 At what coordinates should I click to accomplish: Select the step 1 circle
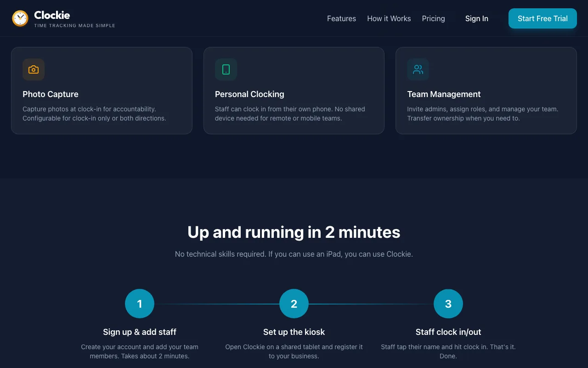pos(140,304)
